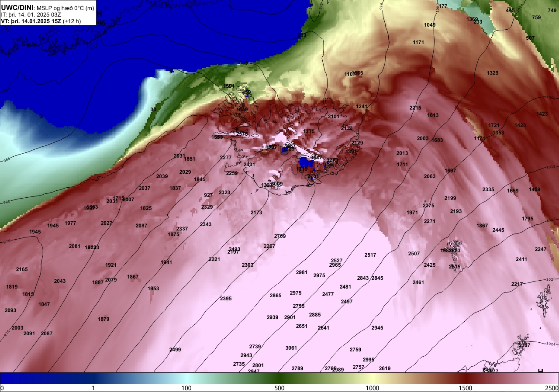
Task: Click the height value 2981
Action: tap(302, 272)
